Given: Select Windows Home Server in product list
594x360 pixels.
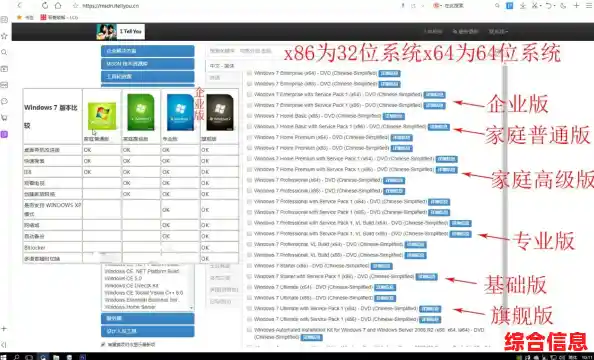Looking at the screenshot, I should 130,307.
